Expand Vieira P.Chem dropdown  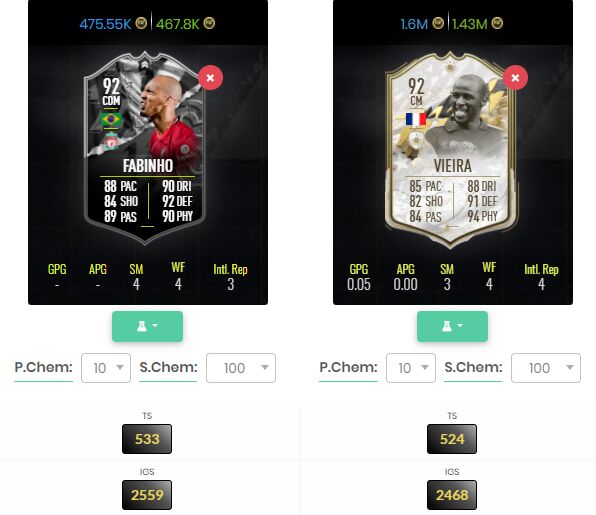click(x=411, y=368)
